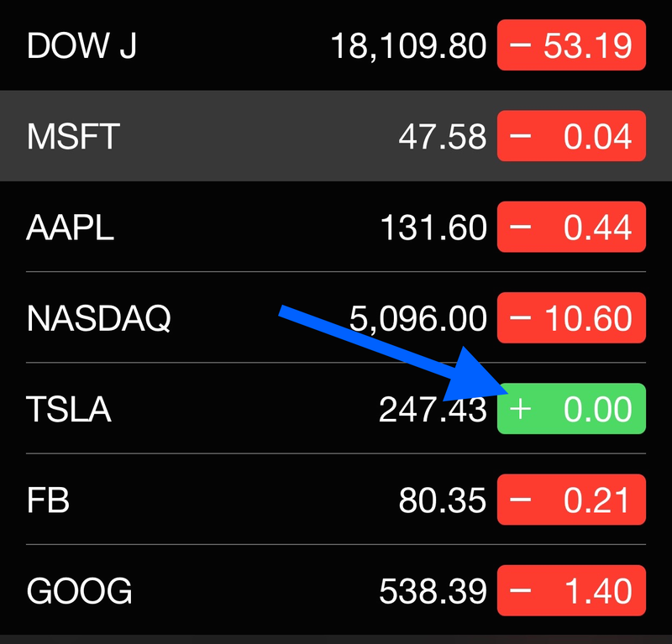Click AAPL's price 131.60
This screenshot has height=644, width=672.
[433, 228]
